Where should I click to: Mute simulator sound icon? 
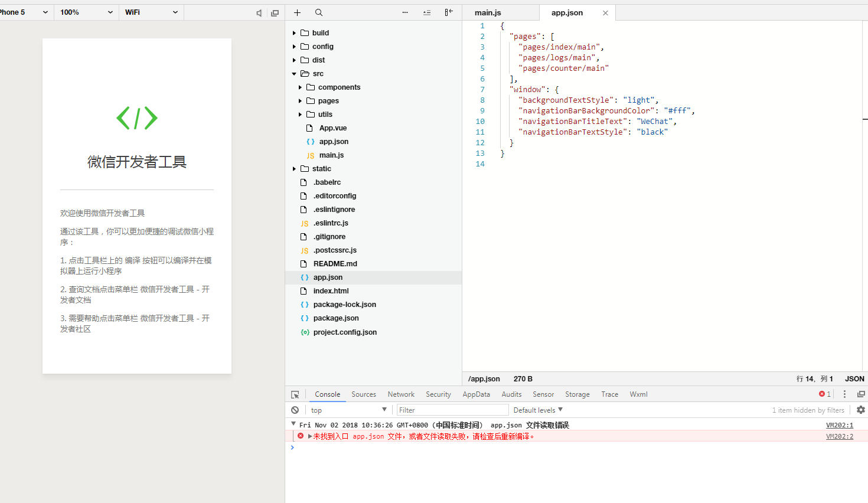click(x=259, y=13)
